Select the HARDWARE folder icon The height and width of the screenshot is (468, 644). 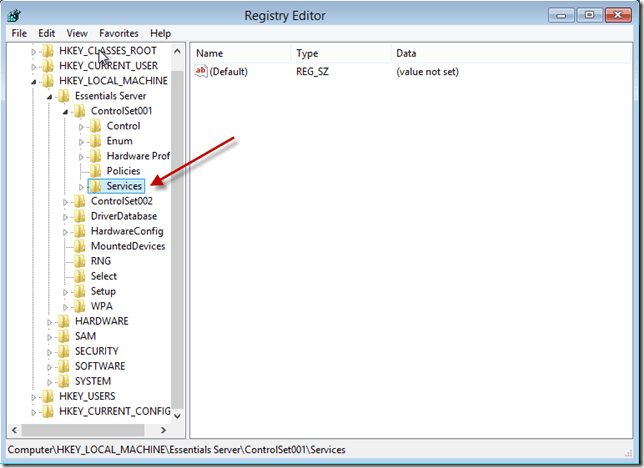[64, 321]
